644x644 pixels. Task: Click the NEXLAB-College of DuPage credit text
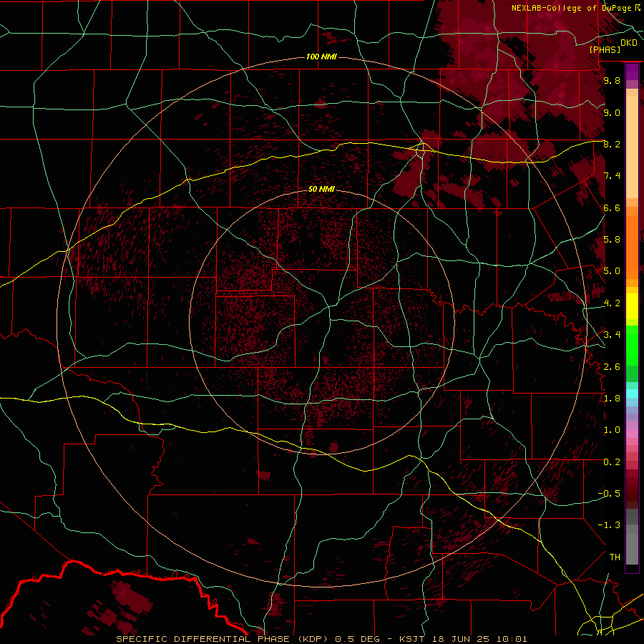coord(571,8)
